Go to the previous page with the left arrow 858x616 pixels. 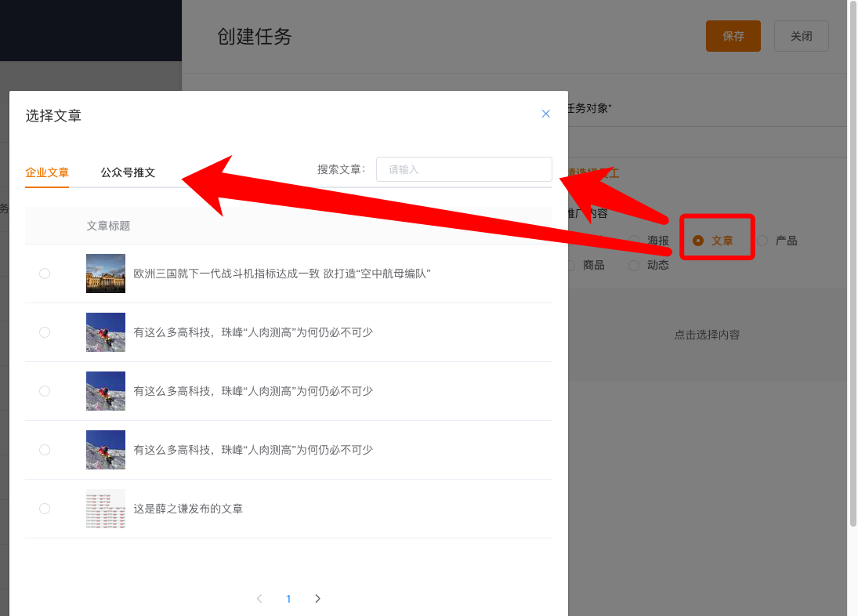point(259,599)
